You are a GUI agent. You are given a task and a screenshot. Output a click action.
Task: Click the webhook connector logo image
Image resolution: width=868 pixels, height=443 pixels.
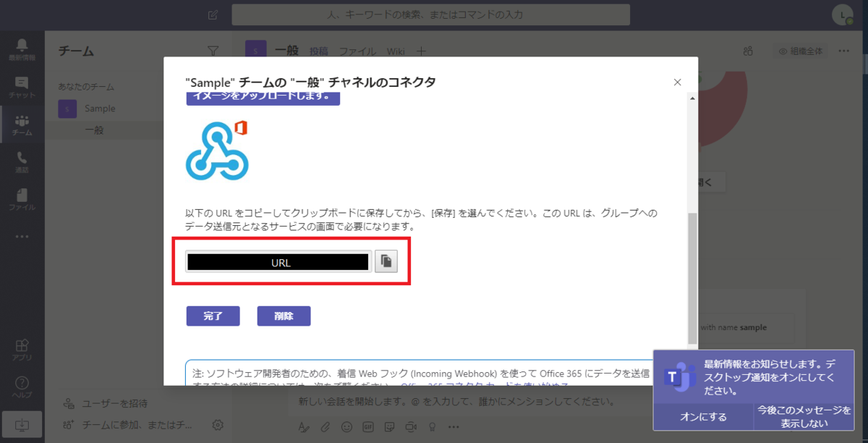pyautogui.click(x=217, y=150)
